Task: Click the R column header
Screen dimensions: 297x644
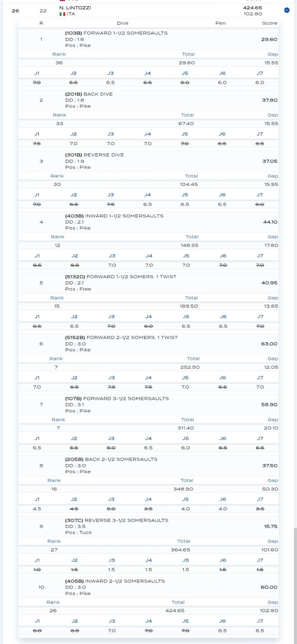Action: 41,23
